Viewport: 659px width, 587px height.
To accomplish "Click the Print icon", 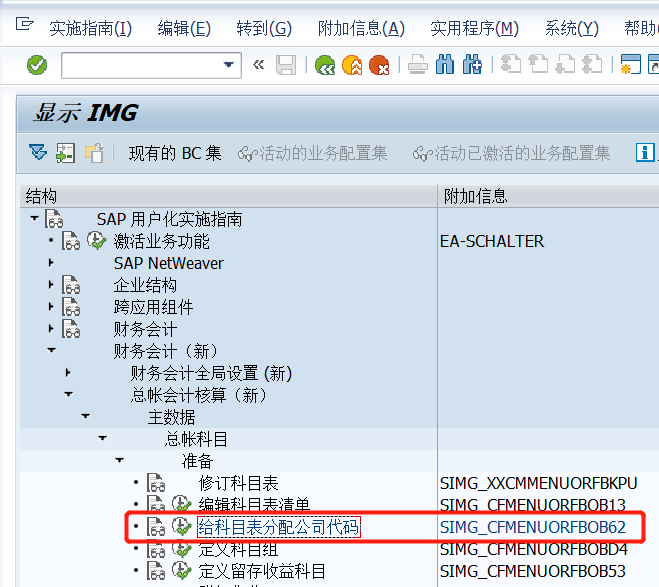I will point(418,65).
